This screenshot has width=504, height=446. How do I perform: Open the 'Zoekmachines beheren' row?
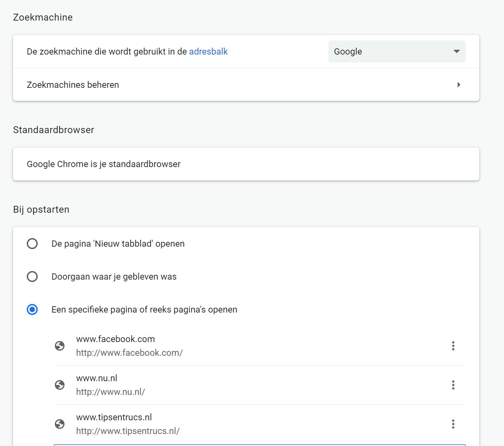(x=73, y=85)
